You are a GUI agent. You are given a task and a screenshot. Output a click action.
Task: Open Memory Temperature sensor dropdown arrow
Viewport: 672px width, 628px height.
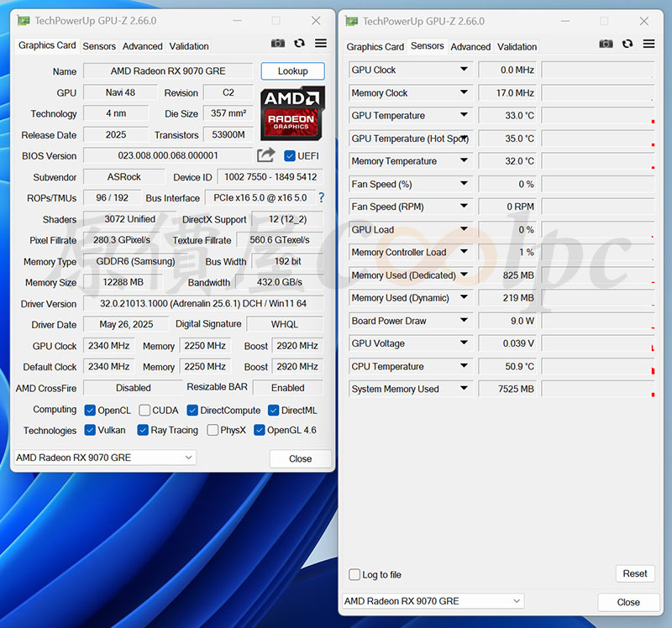tap(464, 160)
